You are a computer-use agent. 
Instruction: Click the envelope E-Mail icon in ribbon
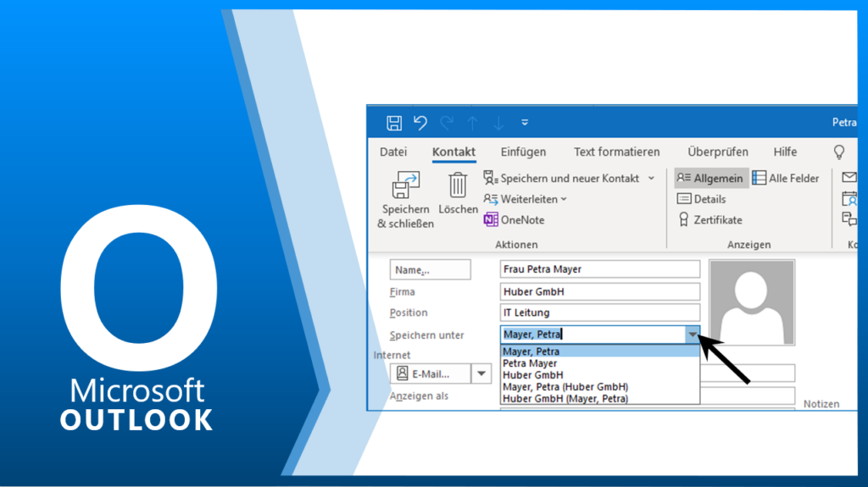[849, 178]
